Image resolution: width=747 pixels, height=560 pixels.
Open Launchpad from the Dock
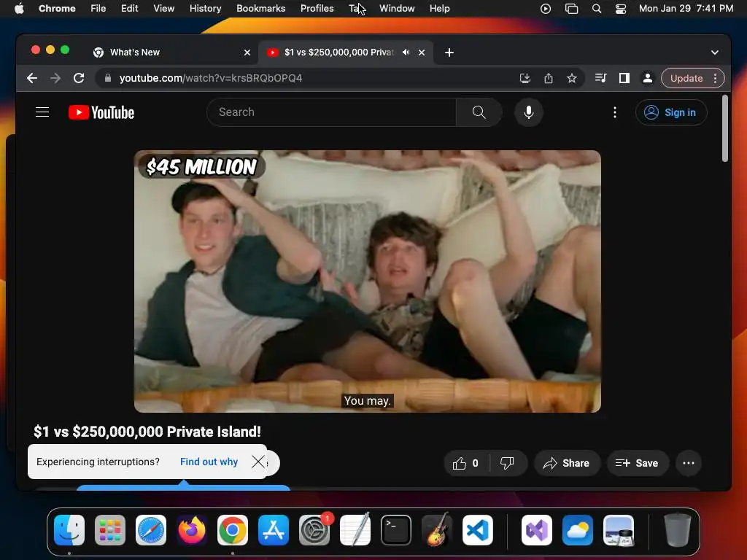click(110, 530)
